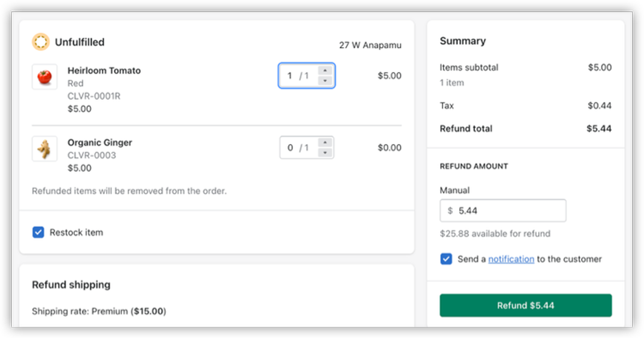
Task: Click the dollar sign in Manual field
Action: [450, 211]
